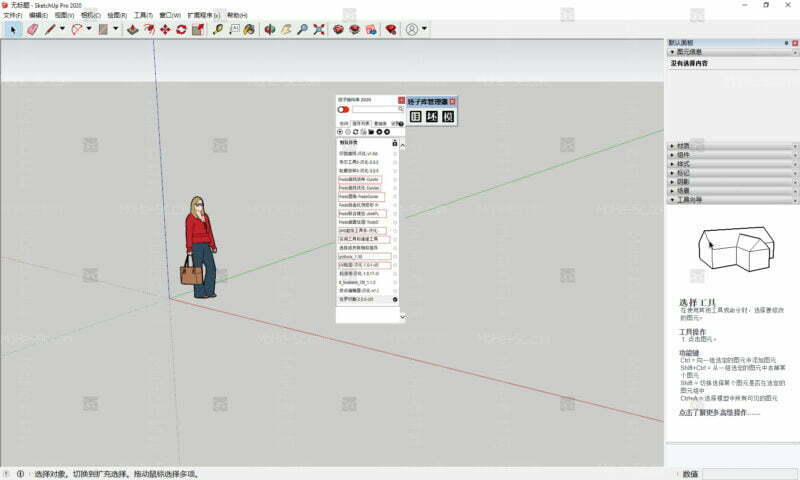Pick the Push/Pull tool
800x480 pixels.
coord(132,29)
